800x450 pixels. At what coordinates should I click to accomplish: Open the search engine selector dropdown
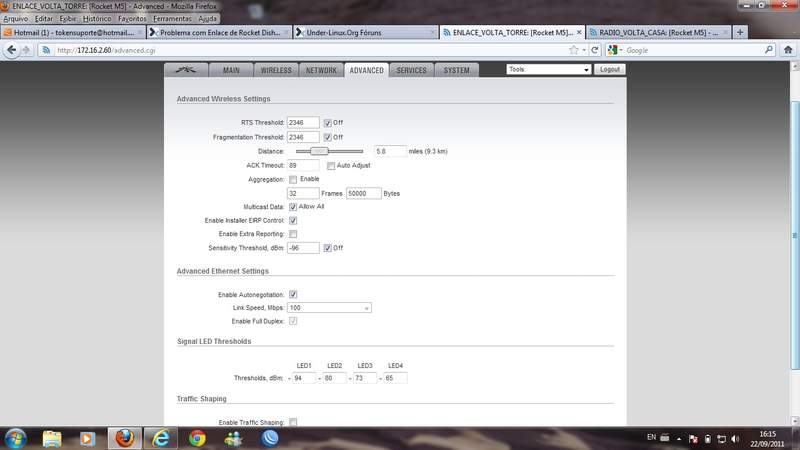[x=615, y=50]
